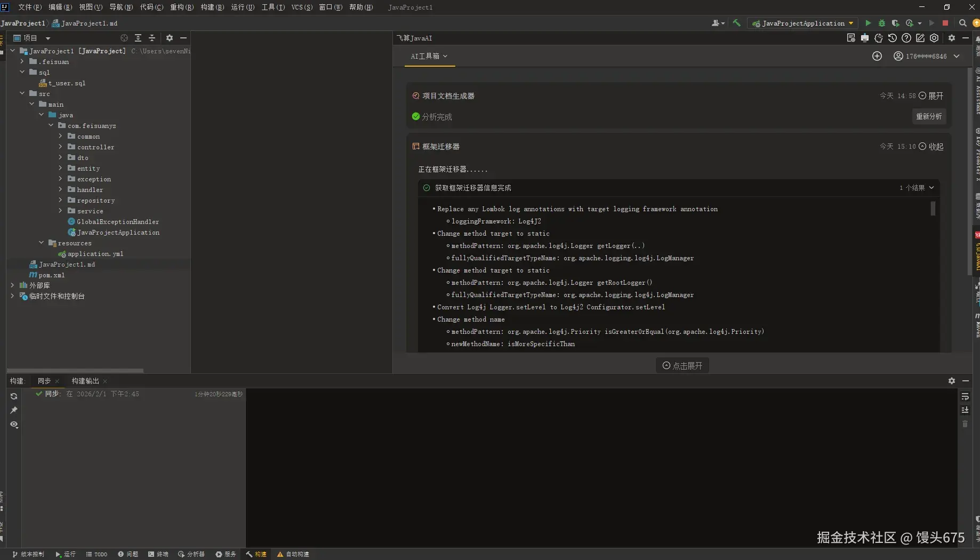Select t_user.sql in the project tree
The width and height of the screenshot is (980, 560).
[x=67, y=83]
